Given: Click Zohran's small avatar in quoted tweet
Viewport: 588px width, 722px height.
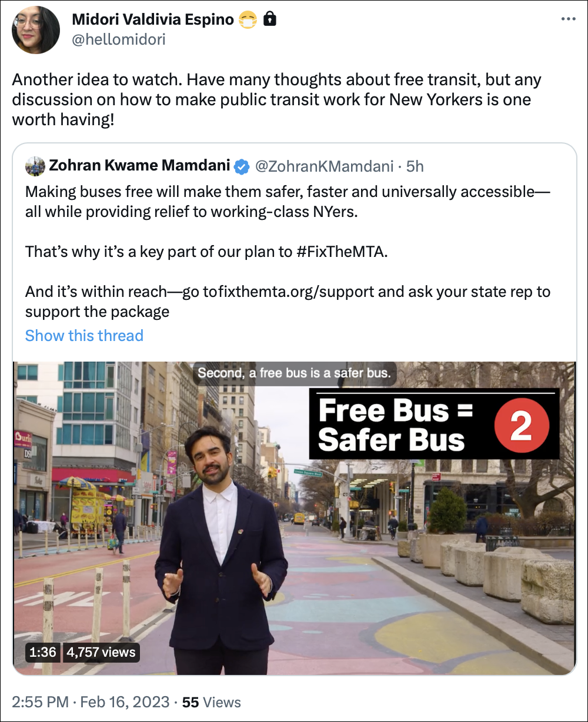Looking at the screenshot, I should pos(35,166).
